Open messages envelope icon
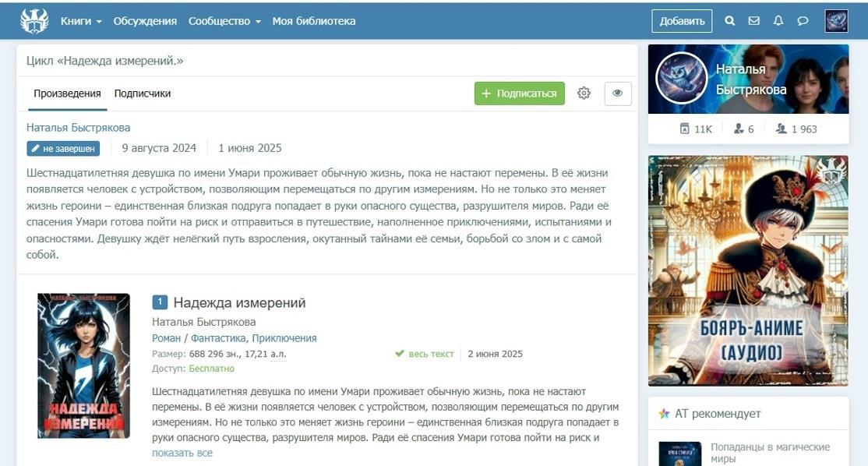Viewport: 868px width, 466px height. click(x=754, y=21)
